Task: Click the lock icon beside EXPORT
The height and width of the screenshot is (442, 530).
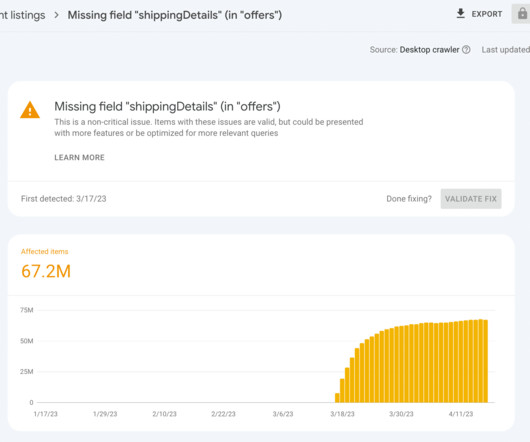Action: point(522,14)
